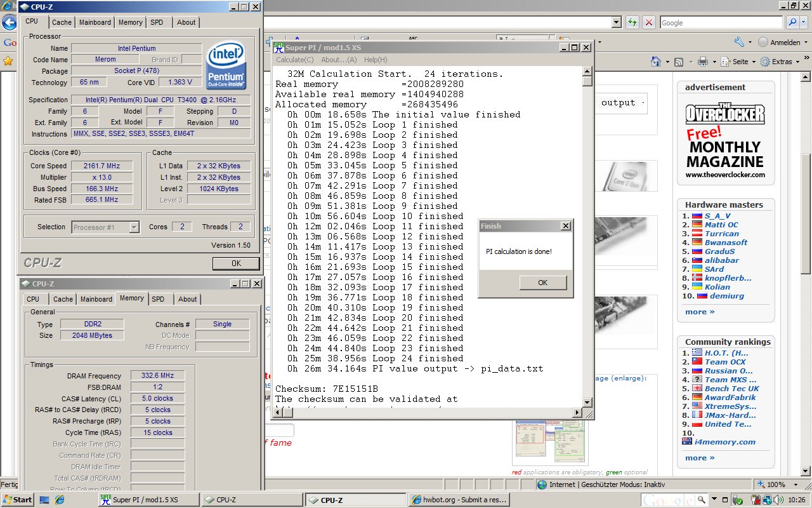Viewport: 812px width, 508px height.
Task: Switch to Super PI taskbar button
Action: click(148, 500)
